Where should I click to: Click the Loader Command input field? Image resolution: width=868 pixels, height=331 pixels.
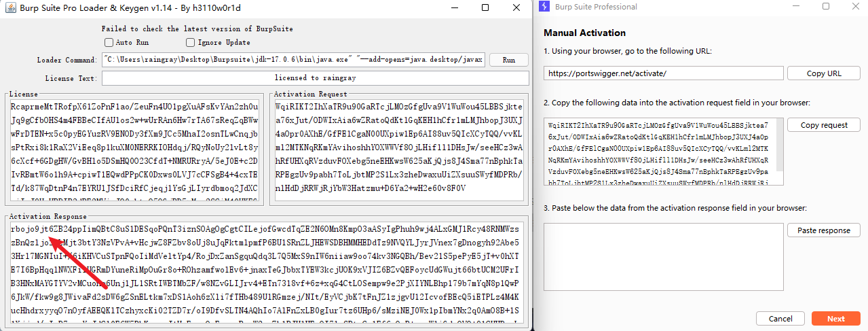tap(294, 60)
